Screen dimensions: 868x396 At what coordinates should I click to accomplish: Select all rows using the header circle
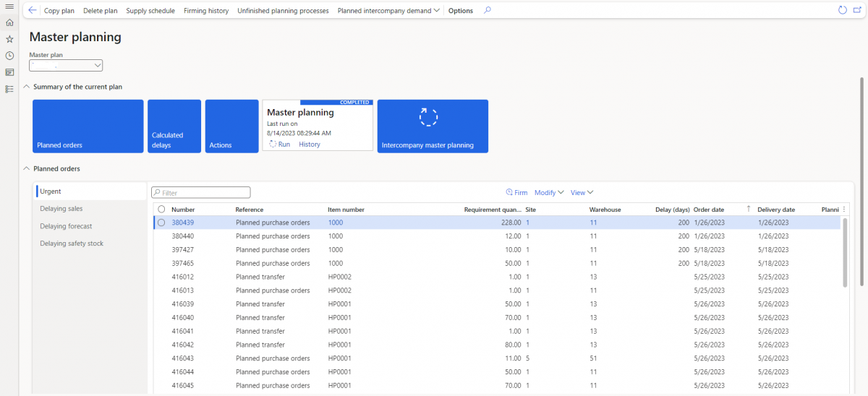tap(161, 210)
